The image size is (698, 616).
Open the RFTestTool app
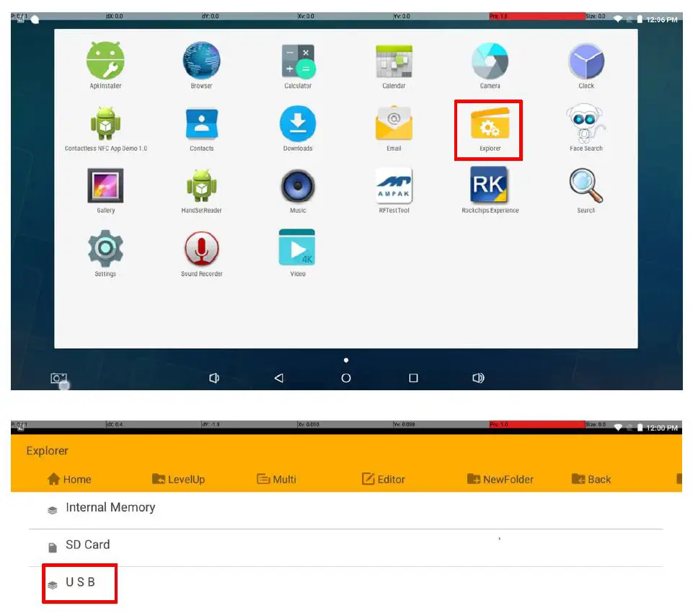394,190
